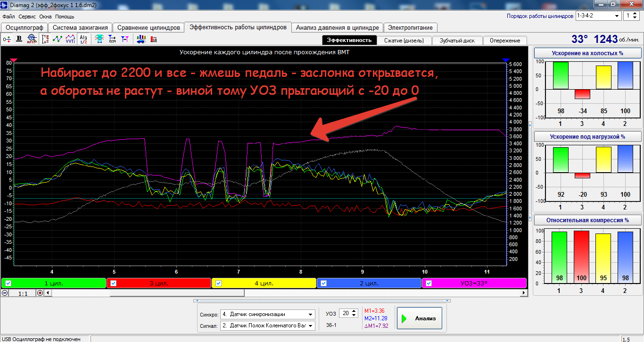Collapse the bottom panel with center arrows
The height and width of the screenshot is (342, 644).
[x=322, y=300]
